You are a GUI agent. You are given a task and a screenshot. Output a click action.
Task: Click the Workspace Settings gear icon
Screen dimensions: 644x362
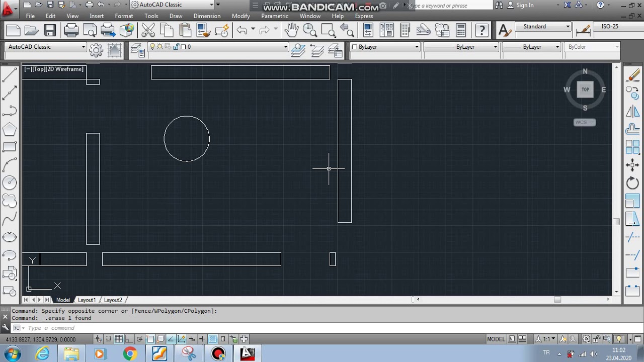96,49
